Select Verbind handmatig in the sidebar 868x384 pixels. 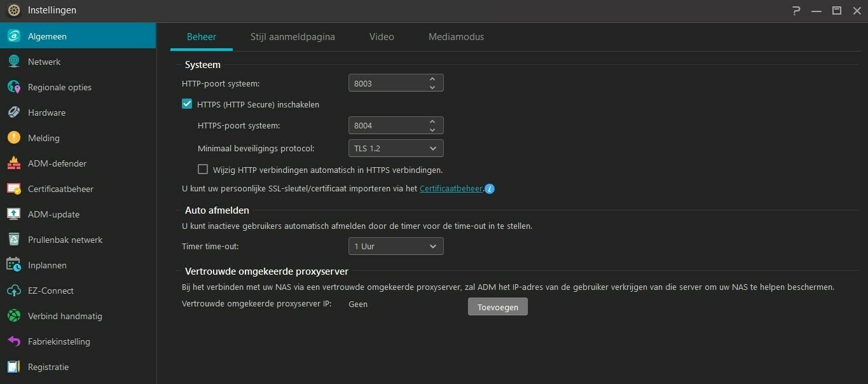click(78, 316)
